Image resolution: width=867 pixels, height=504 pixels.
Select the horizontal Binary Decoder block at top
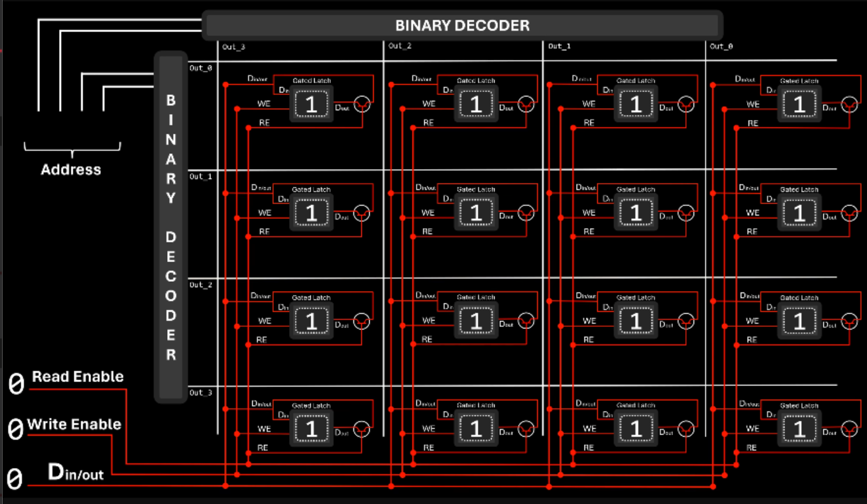point(462,26)
